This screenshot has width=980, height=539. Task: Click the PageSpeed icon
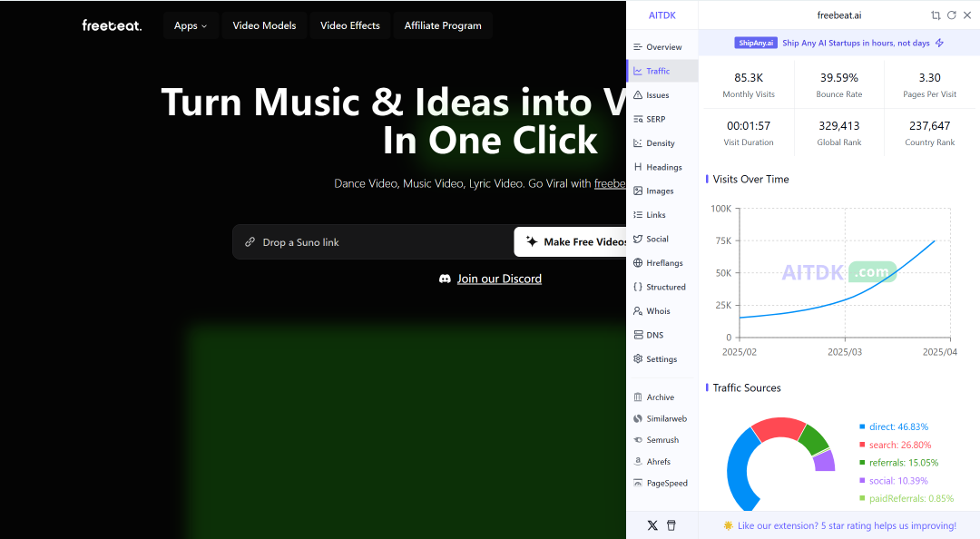638,483
